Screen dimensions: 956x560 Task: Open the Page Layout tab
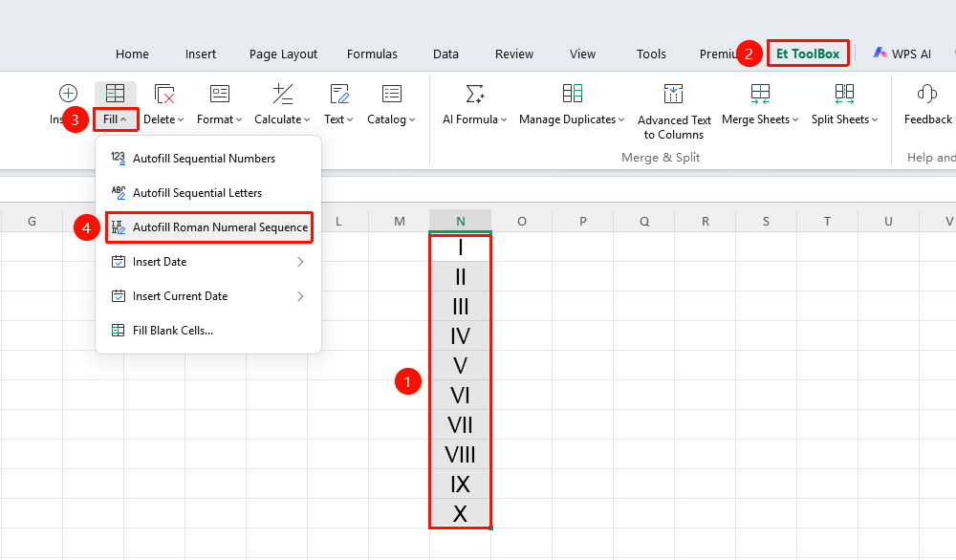[284, 54]
